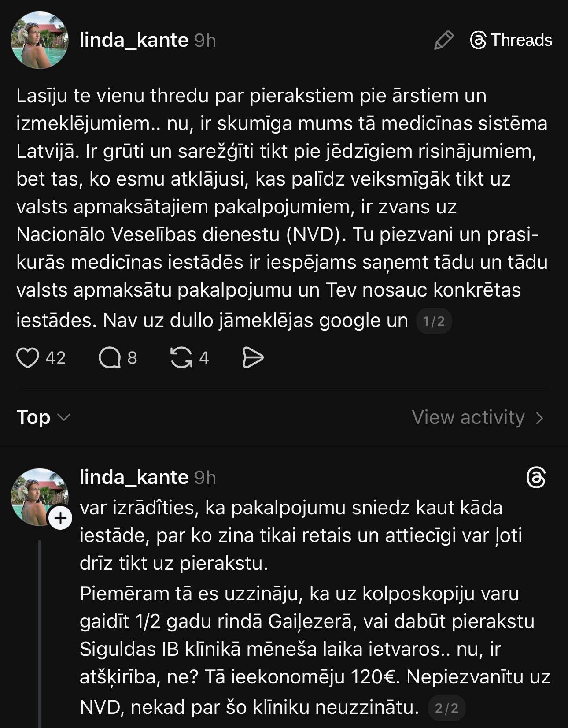Click the 9h timestamp on reply post
The width and height of the screenshot is (568, 728).
205,477
